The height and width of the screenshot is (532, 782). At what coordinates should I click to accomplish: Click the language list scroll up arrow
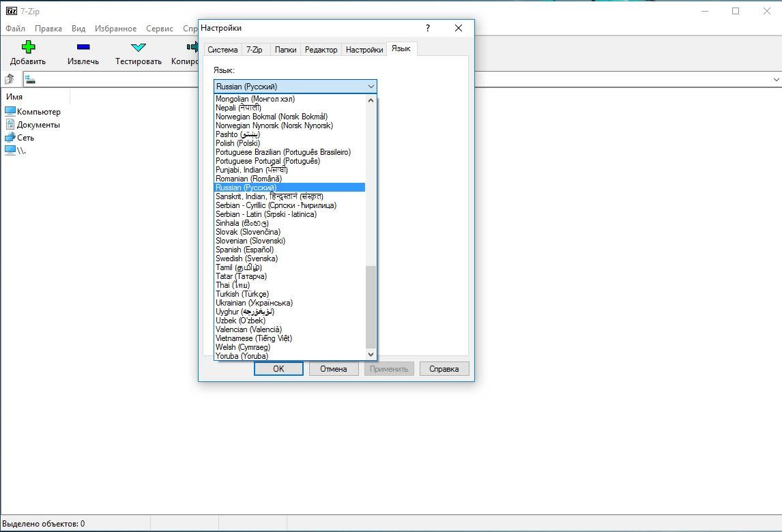click(371, 100)
